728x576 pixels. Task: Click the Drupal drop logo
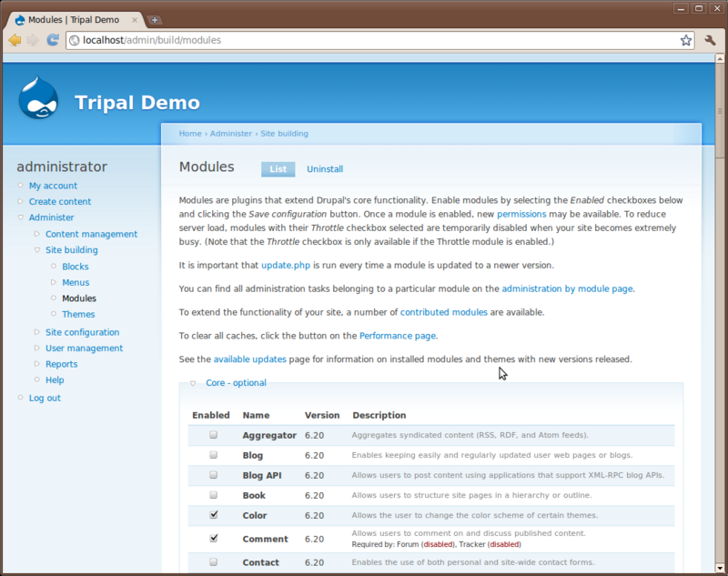click(38, 98)
